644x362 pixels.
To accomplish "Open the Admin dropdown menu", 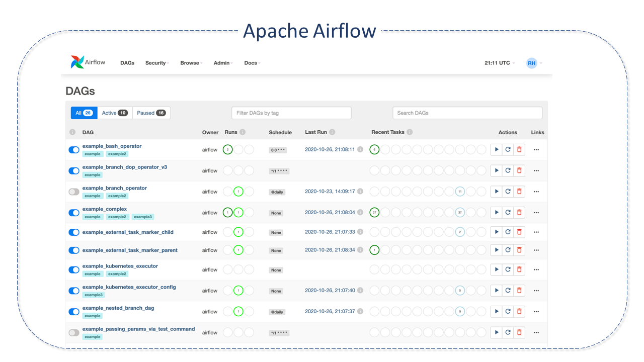I will (x=223, y=63).
